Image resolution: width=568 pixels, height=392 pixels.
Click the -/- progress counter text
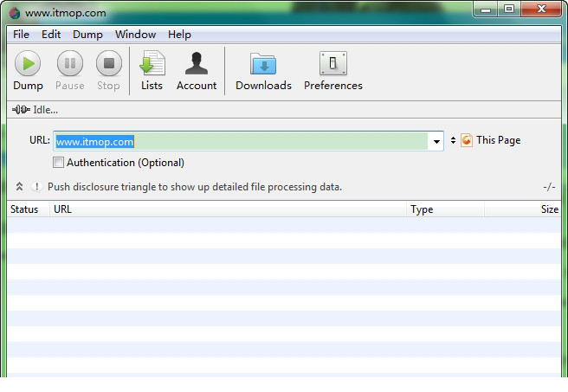549,187
